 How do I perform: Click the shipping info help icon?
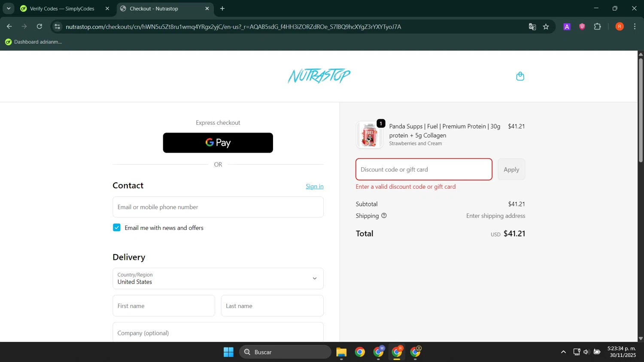point(384,216)
